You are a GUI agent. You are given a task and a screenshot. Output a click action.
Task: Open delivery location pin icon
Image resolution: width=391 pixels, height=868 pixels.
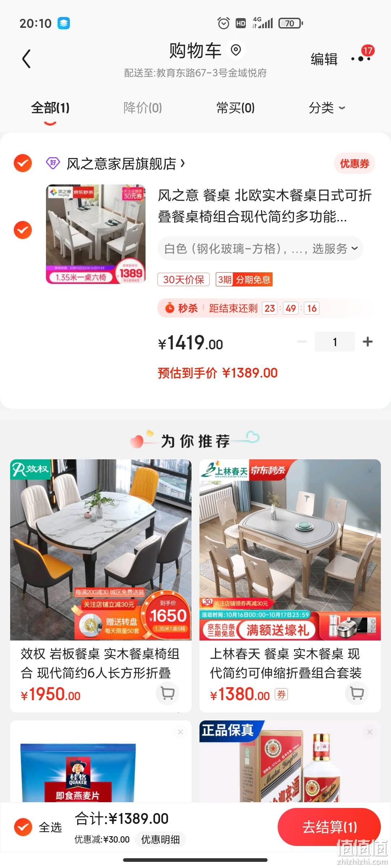pos(236,50)
